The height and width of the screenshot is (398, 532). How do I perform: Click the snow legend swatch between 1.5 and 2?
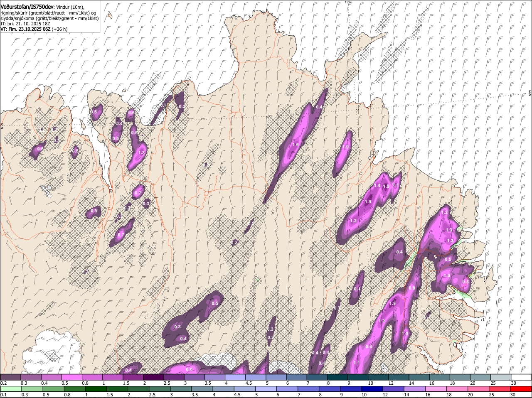133,377
